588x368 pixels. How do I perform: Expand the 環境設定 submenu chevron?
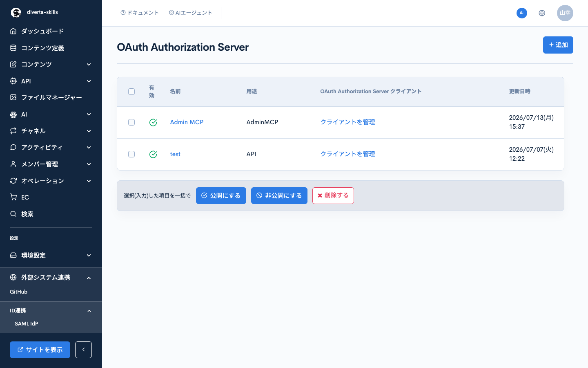tap(89, 255)
